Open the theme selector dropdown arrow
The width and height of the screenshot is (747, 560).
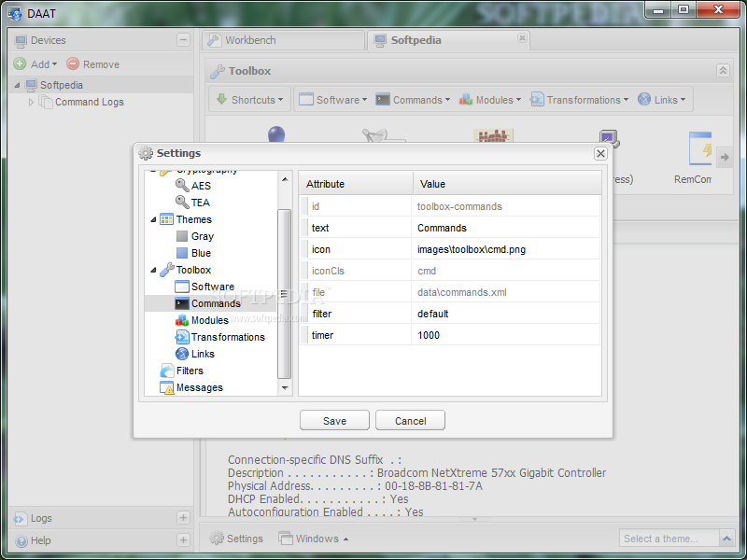tap(726, 539)
